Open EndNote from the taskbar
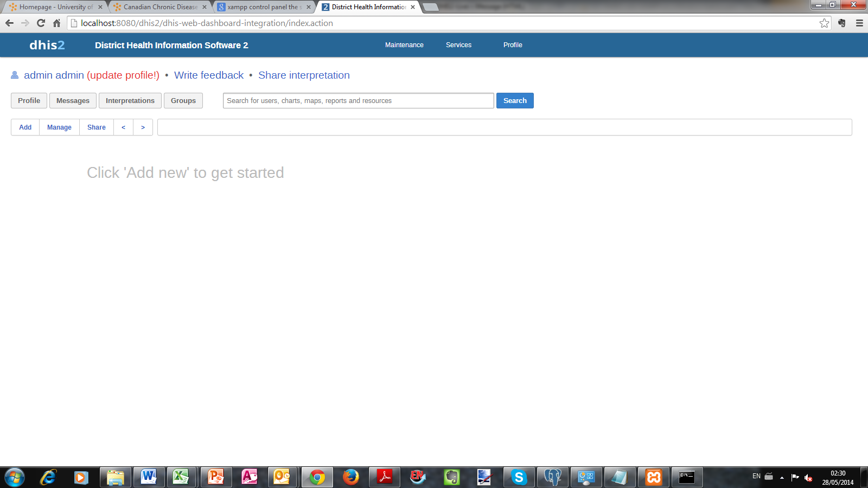 coord(418,477)
